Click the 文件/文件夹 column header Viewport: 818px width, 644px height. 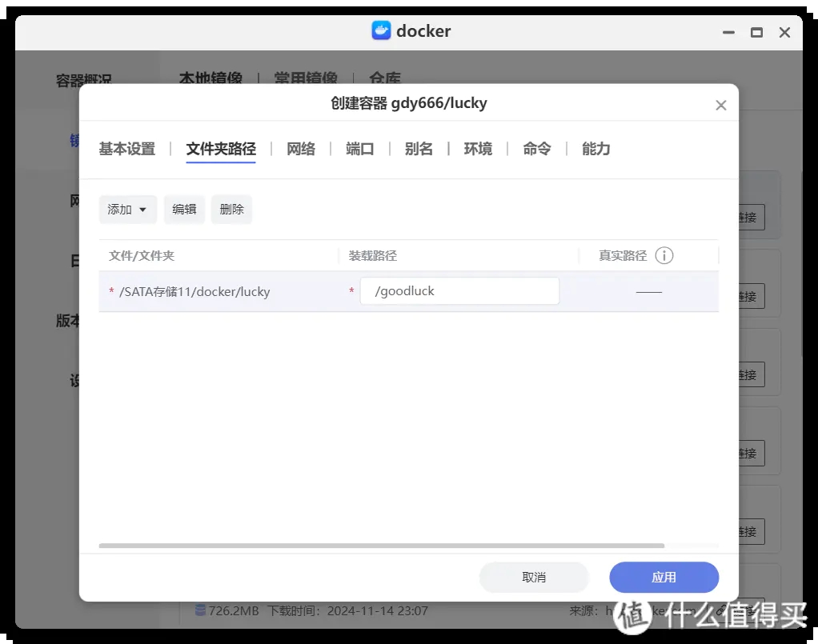pyautogui.click(x=142, y=255)
